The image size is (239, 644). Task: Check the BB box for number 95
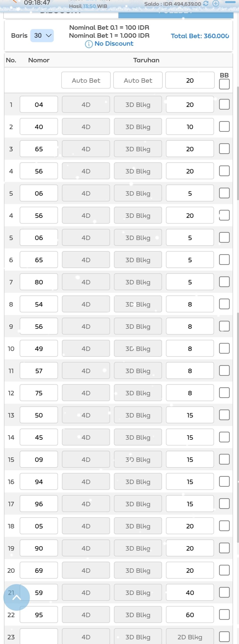click(224, 615)
